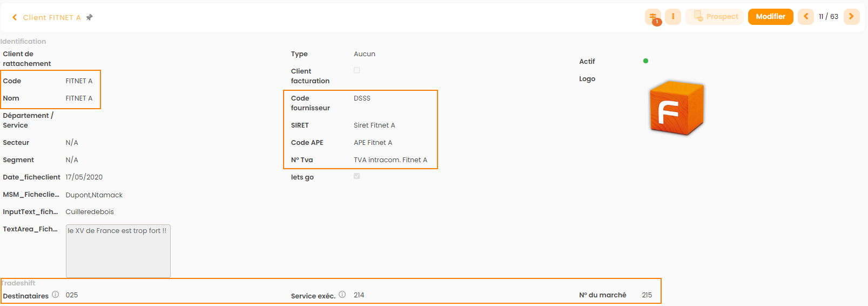Image resolution: width=868 pixels, height=306 pixels.
Task: Click the orange F logo image
Action: [677, 108]
